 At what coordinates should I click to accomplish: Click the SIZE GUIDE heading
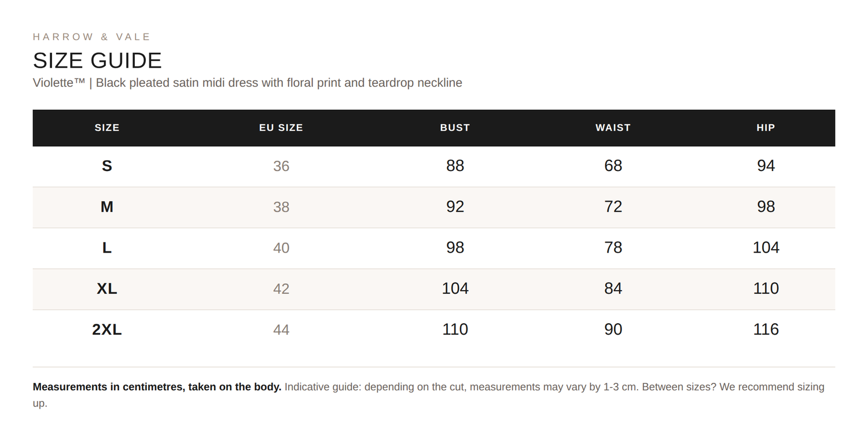pyautogui.click(x=97, y=61)
